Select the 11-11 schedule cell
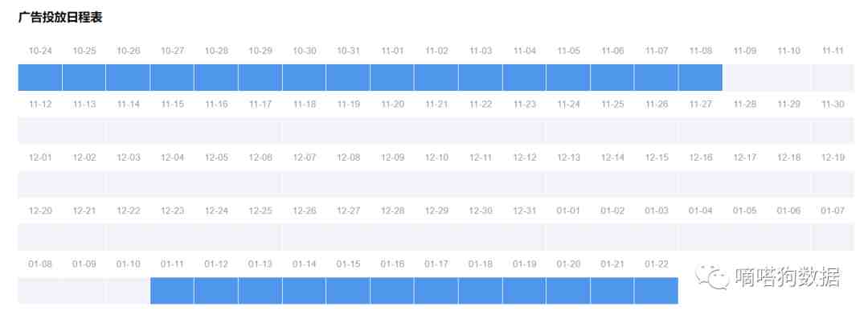Image resolution: width=868 pixels, height=315 pixels. 833,77
